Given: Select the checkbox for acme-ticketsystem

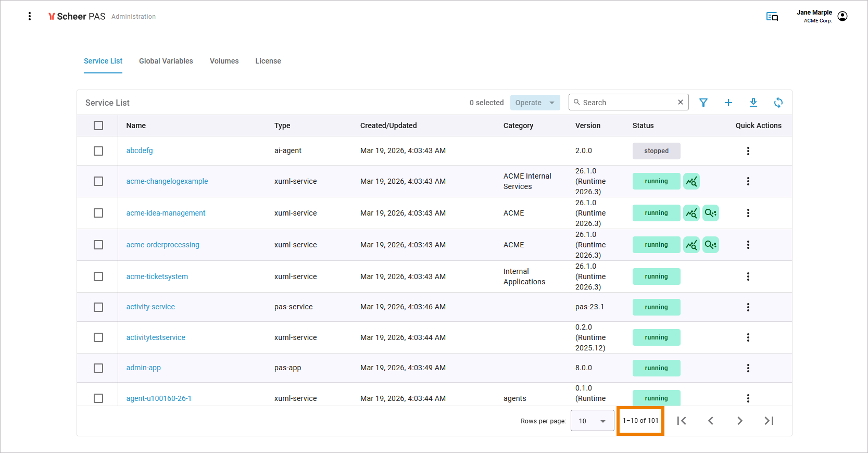Looking at the screenshot, I should coord(98,276).
